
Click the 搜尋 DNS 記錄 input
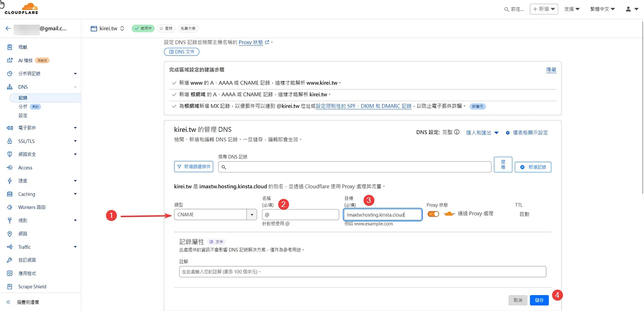[355, 167]
